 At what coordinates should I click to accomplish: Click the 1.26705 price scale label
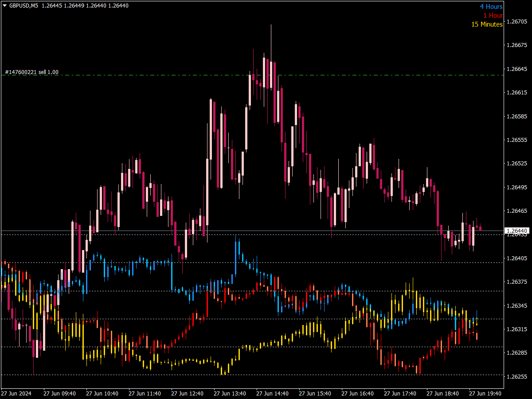(x=516, y=21)
